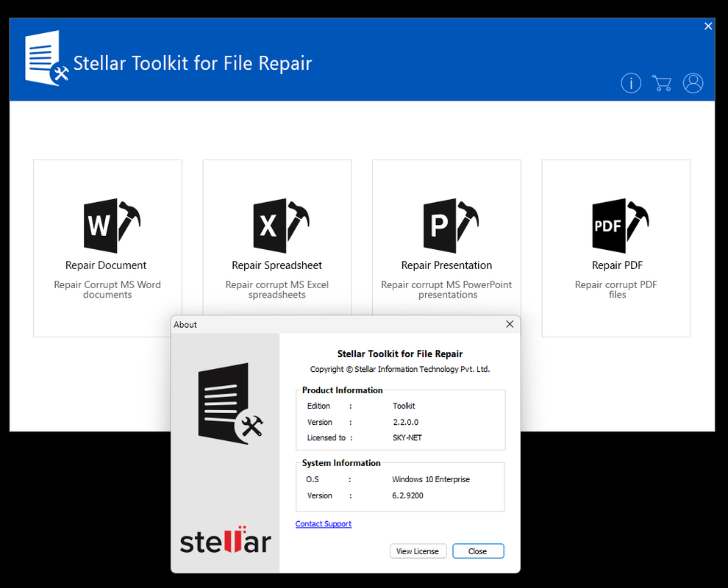Click the Excel hammer Repair Spreadsheet icon
This screenshot has height=588, width=728.
282,226
